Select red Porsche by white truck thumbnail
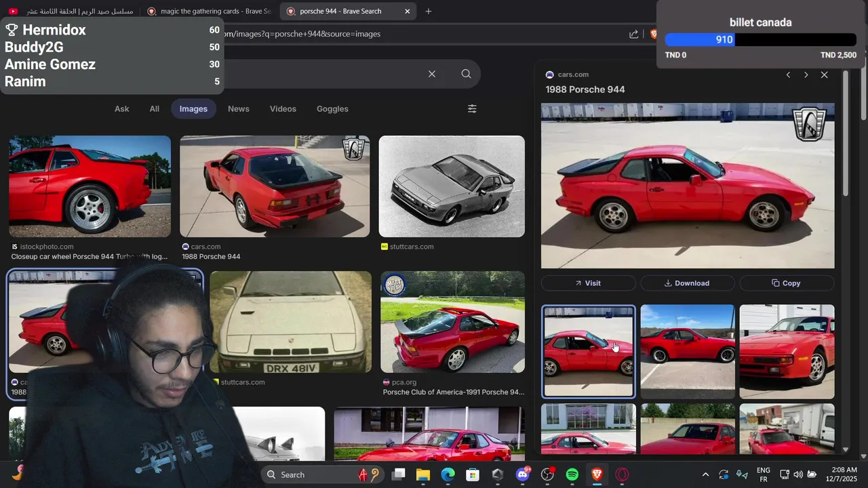 [787, 429]
